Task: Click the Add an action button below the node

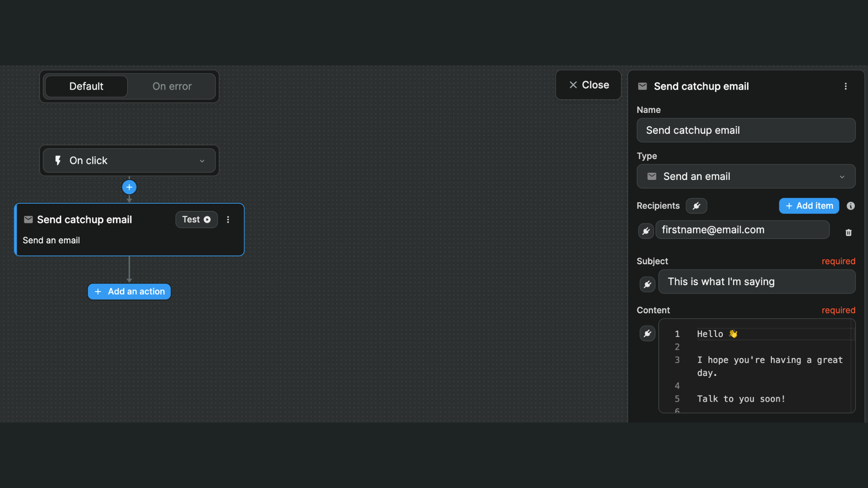Action: (129, 291)
